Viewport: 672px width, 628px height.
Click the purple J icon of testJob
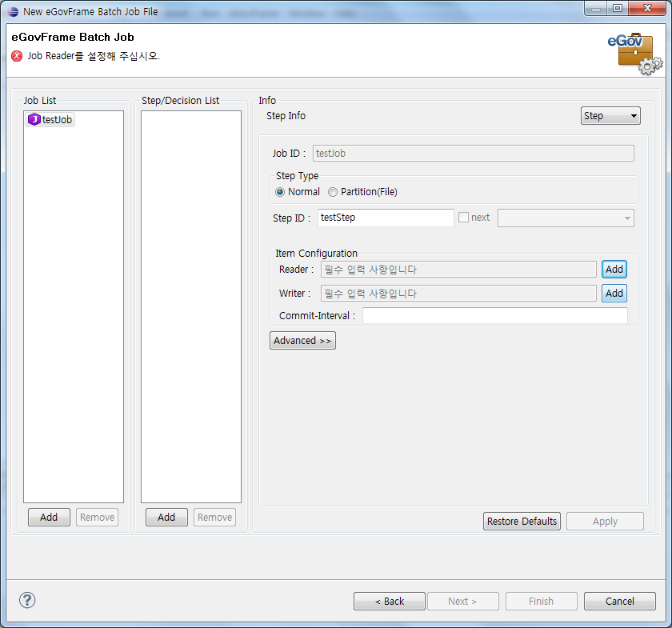[34, 119]
